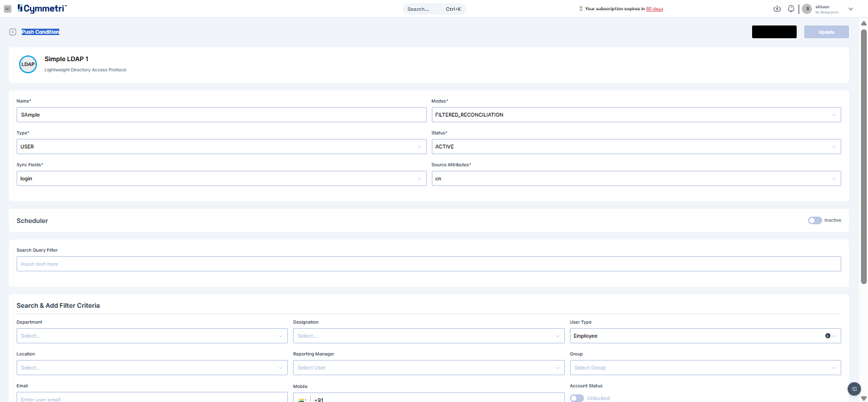Toggle the Account Status Unlocked switch
868x402 pixels.
pos(577,398)
